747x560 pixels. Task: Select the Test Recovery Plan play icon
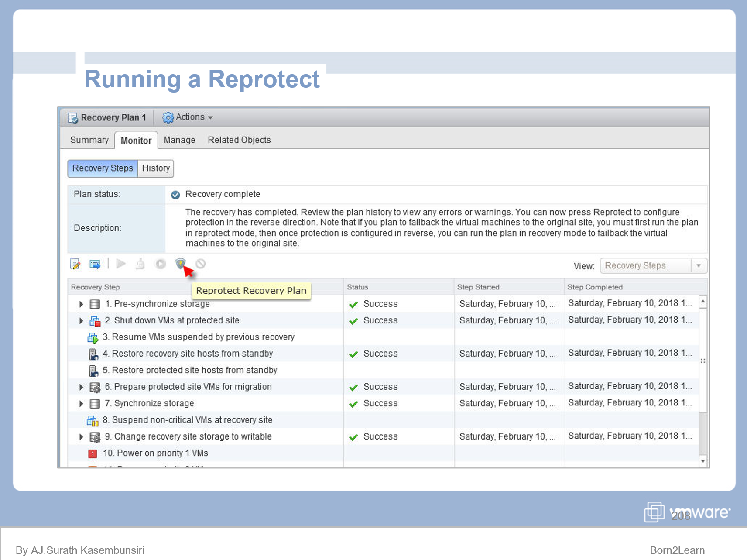coord(121,264)
